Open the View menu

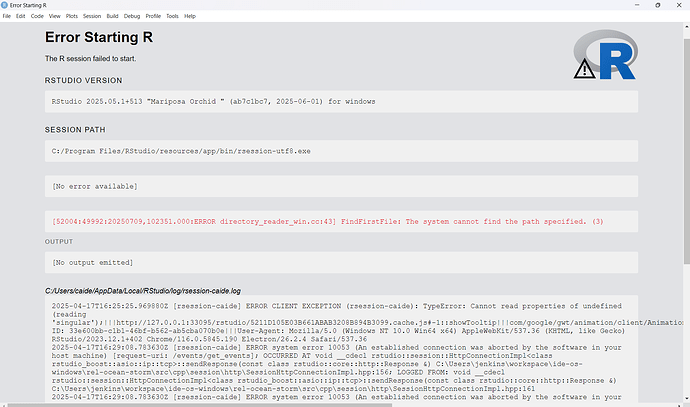coord(55,16)
